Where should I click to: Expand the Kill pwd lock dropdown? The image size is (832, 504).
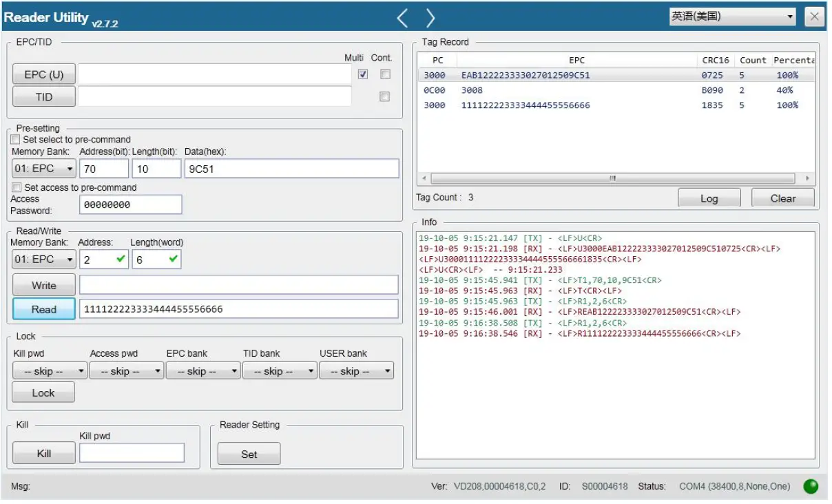(50, 371)
